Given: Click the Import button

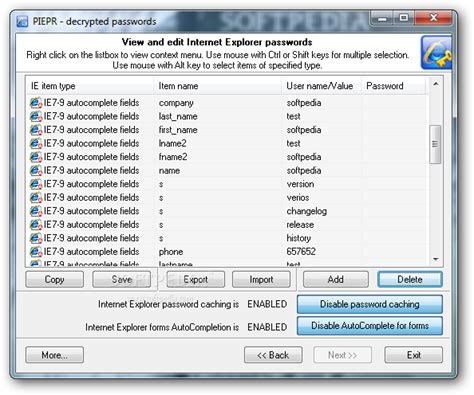Looking at the screenshot, I should [261, 279].
